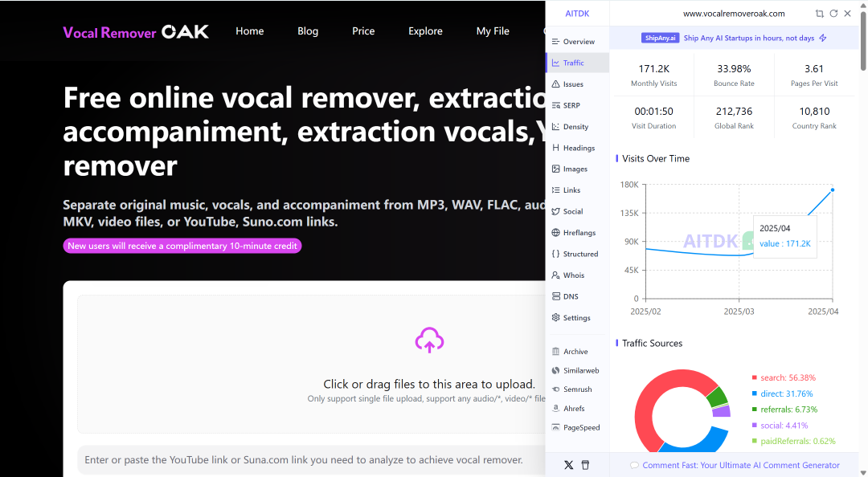The image size is (868, 477).
Task: Click the 2025/04 data point on chart
Action: click(833, 190)
